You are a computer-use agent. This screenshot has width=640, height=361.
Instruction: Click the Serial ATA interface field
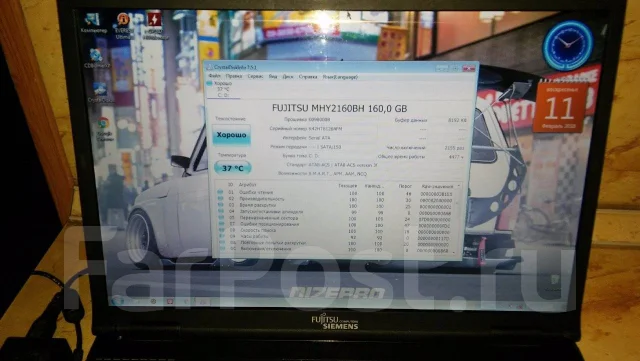342,138
